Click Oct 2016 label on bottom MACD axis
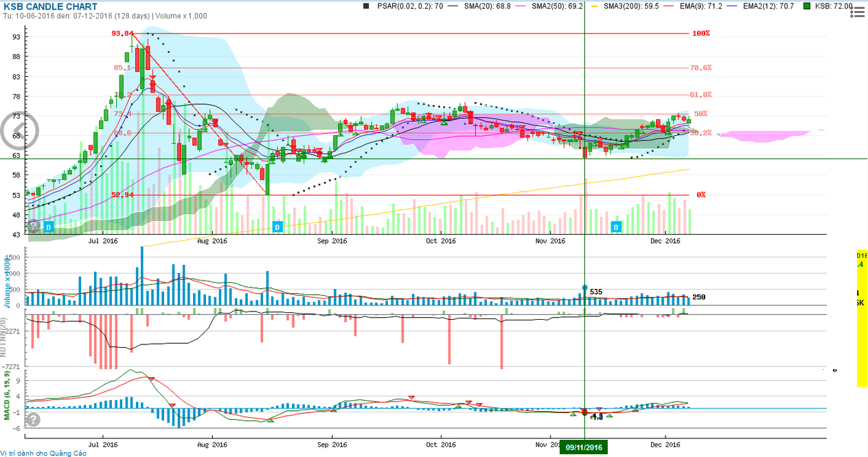 440,445
